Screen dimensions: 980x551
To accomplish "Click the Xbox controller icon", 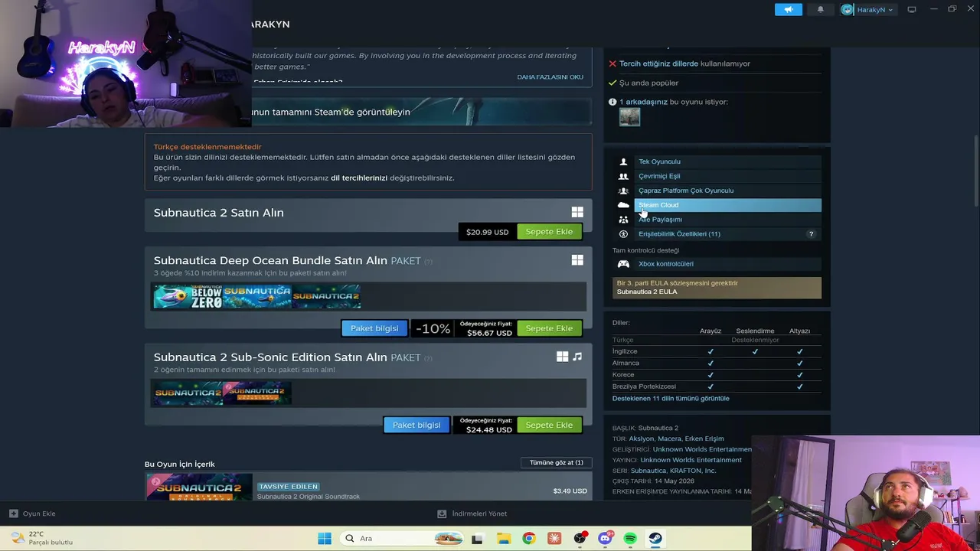I will (x=623, y=264).
